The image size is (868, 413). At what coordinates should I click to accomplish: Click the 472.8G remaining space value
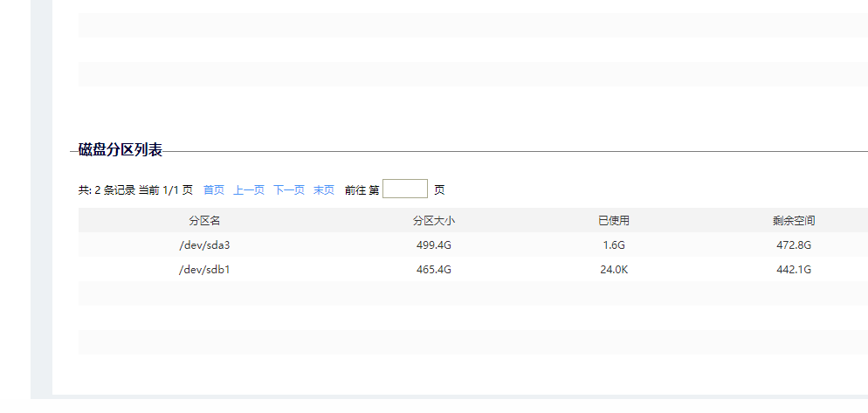pos(794,244)
